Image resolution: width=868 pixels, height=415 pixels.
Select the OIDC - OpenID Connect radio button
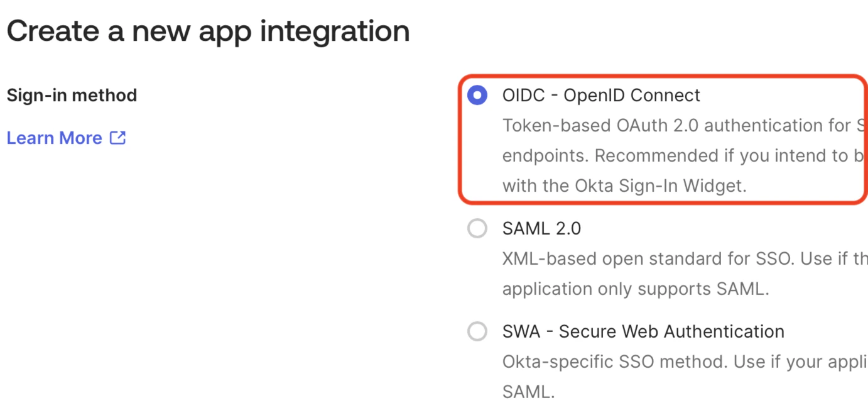coord(478,95)
